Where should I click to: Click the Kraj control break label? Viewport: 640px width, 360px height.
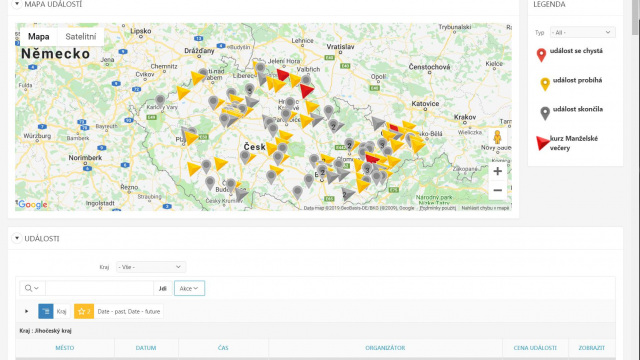coord(62,311)
